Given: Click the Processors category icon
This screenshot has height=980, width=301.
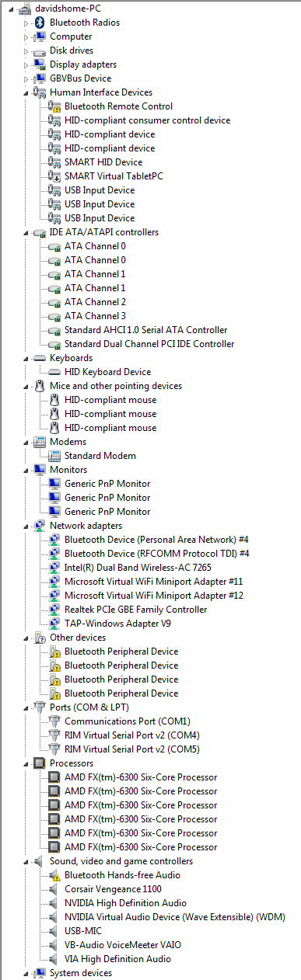Looking at the screenshot, I should [x=40, y=763].
